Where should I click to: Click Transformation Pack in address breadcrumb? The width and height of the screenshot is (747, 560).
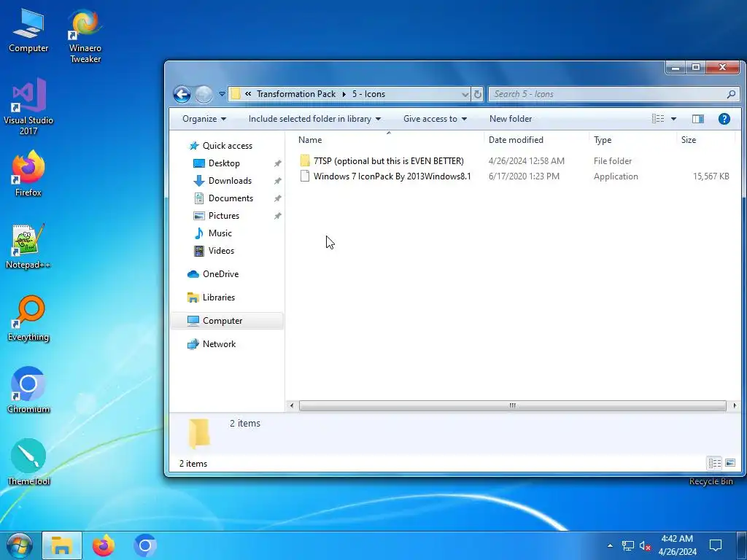(x=296, y=94)
